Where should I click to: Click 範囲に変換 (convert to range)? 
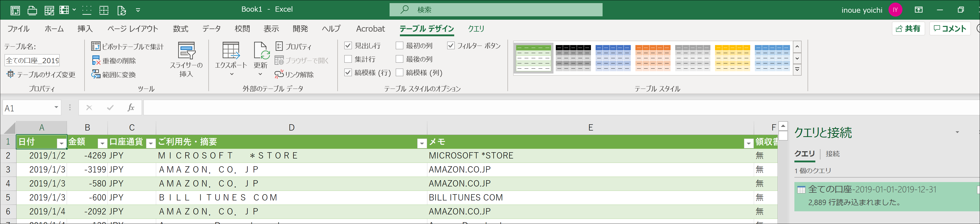(114, 75)
